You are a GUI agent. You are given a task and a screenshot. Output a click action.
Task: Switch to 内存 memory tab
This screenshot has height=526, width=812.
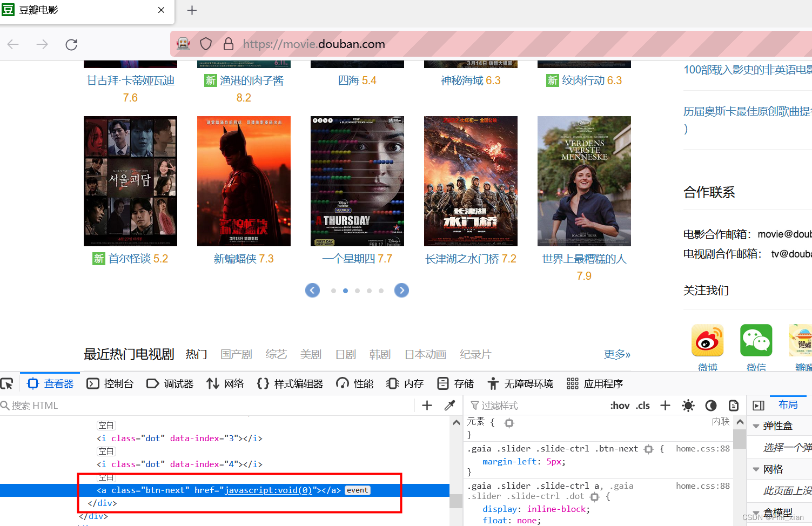coord(405,383)
